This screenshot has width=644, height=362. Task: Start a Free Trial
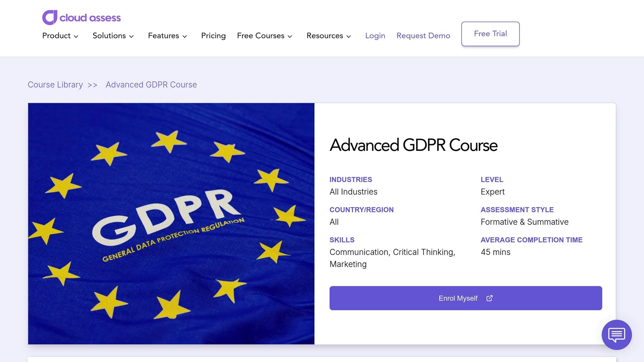pyautogui.click(x=490, y=34)
